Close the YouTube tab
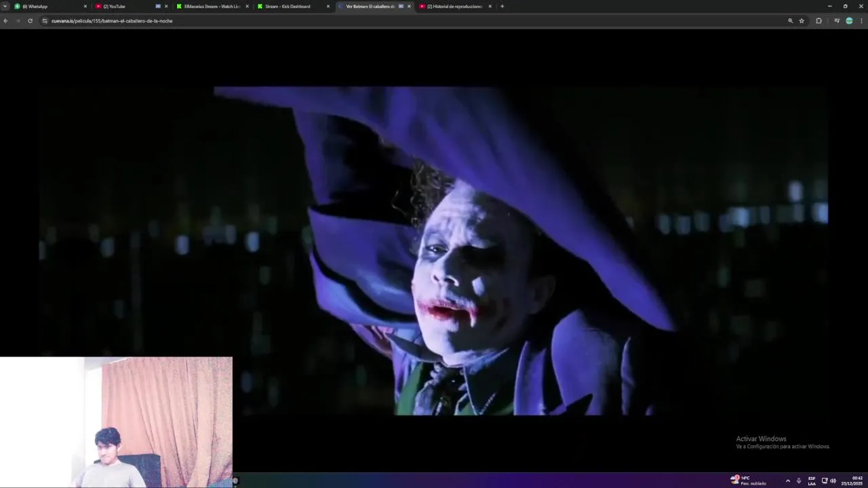Viewport: 868px width, 488px height. click(x=166, y=6)
